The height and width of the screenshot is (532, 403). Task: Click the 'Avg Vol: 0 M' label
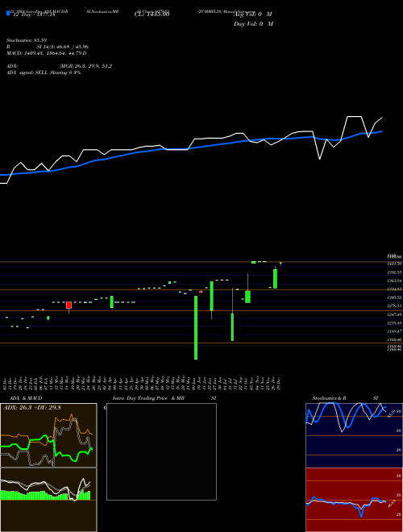click(252, 15)
